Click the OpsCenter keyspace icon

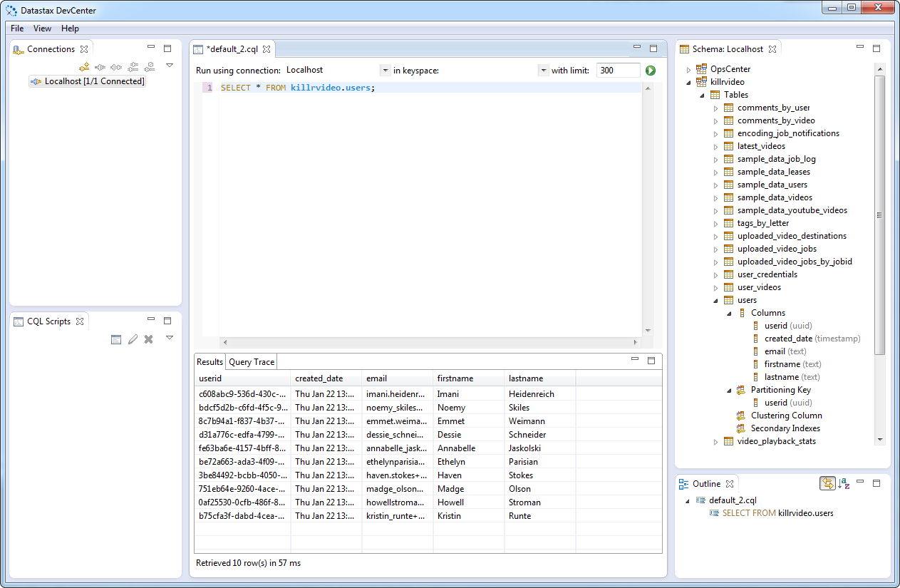click(702, 69)
